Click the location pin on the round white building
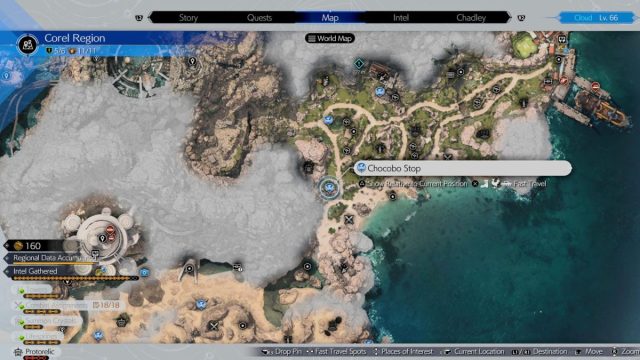Image resolution: width=640 pixels, height=360 pixels. point(102,238)
